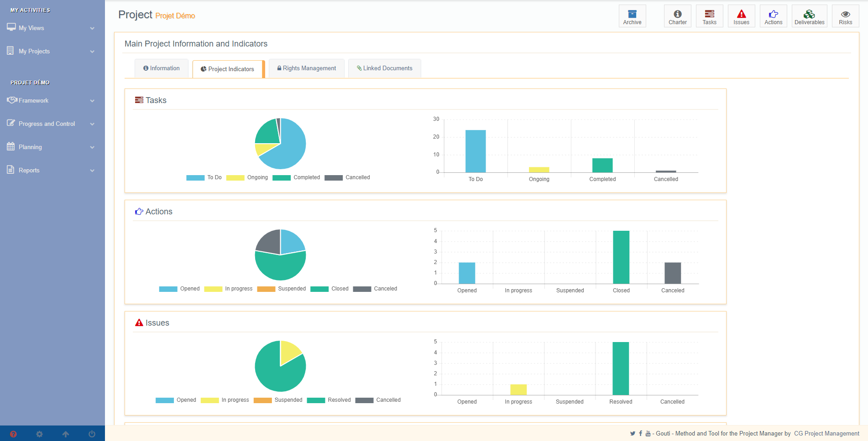
Task: Expand the Planning sidebar menu
Action: [x=51, y=147]
